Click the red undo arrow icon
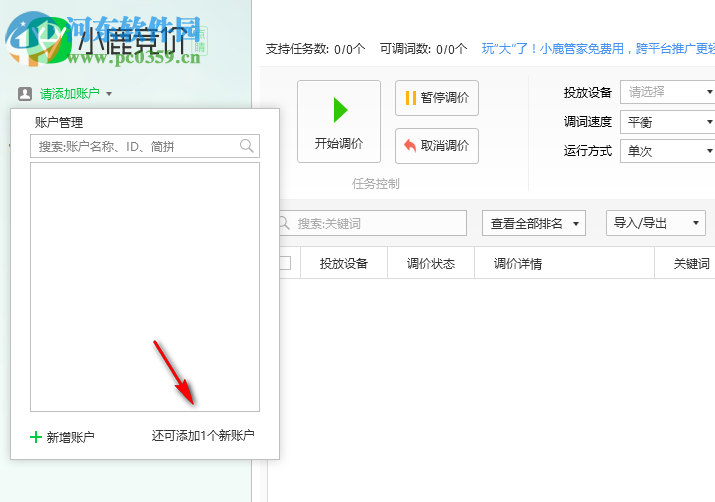The height and width of the screenshot is (502, 715). click(x=410, y=146)
